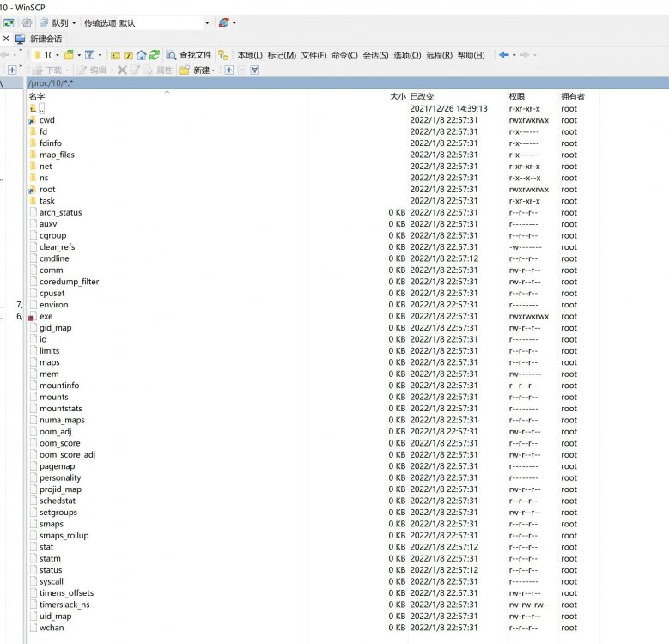Image resolution: width=669 pixels, height=644 pixels.
Task: Click the select files plus icon
Action: click(x=229, y=70)
